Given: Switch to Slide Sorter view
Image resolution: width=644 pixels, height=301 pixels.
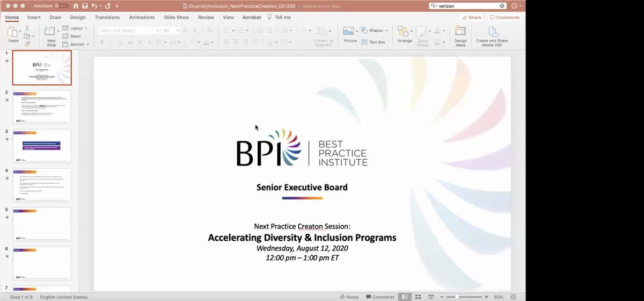Looking at the screenshot, I should [418, 297].
